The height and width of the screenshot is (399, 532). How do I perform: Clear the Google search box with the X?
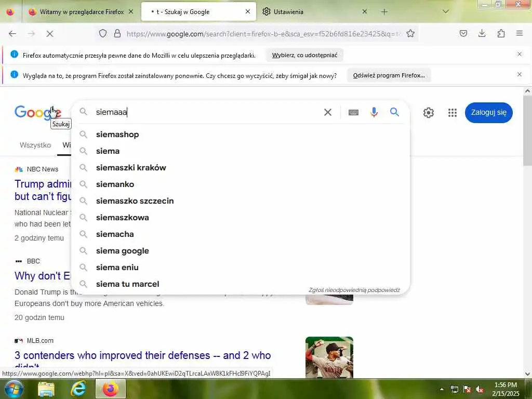point(328,112)
